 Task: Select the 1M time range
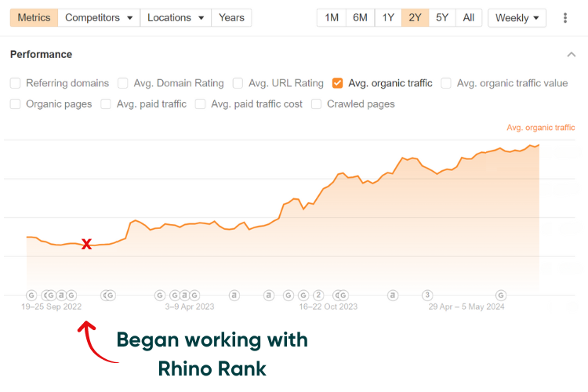tap(332, 17)
